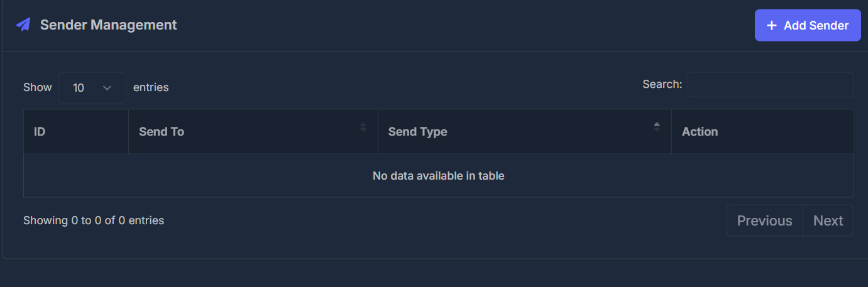Click the sort arrows in Send Type column

(657, 127)
